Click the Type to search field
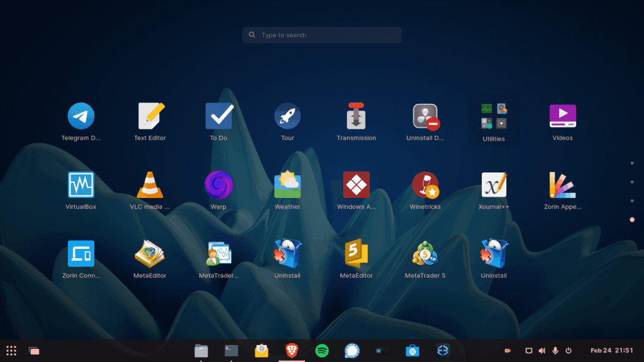Image resolution: width=644 pixels, height=362 pixels. click(x=322, y=35)
